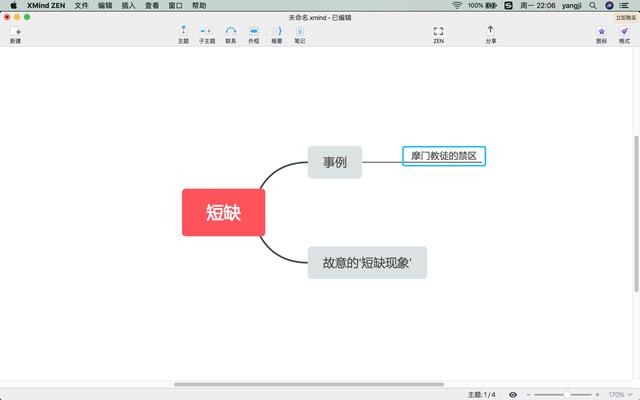This screenshot has width=640, height=400.
Task: Add a Subtopic with the 子主题 icon
Action: [x=207, y=35]
